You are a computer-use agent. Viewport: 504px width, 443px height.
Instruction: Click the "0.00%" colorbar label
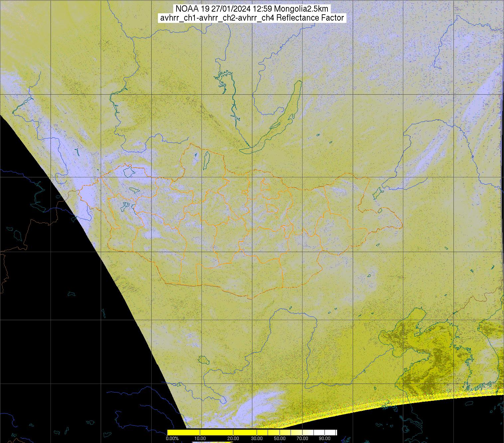tap(172, 438)
